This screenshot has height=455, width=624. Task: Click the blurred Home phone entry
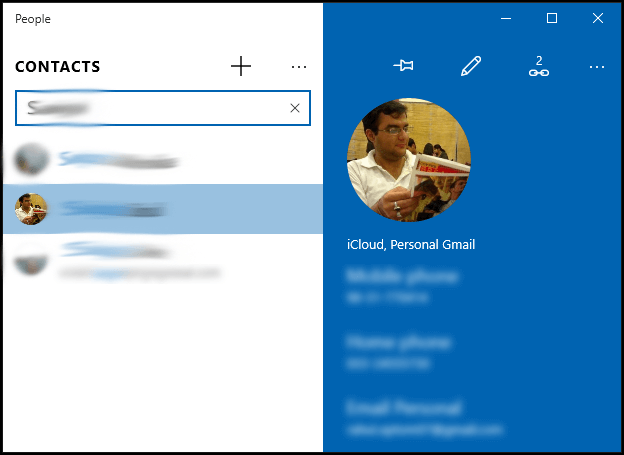[x=398, y=353]
